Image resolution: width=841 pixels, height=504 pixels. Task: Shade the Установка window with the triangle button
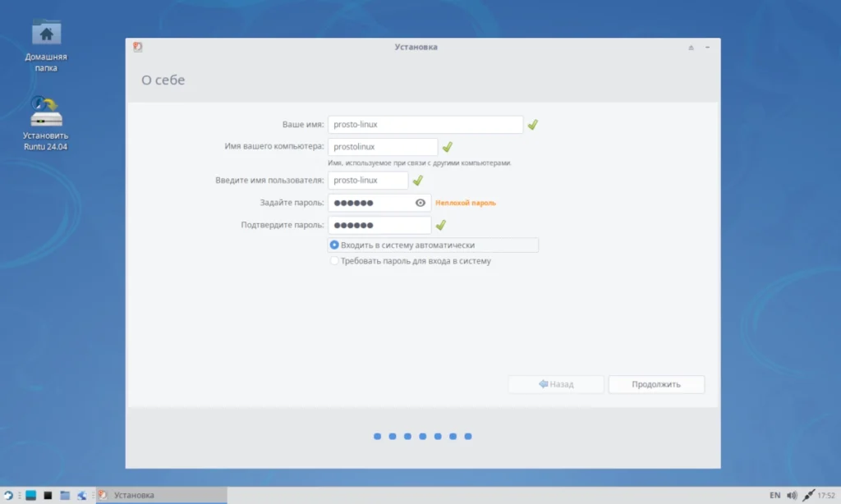pos(691,47)
